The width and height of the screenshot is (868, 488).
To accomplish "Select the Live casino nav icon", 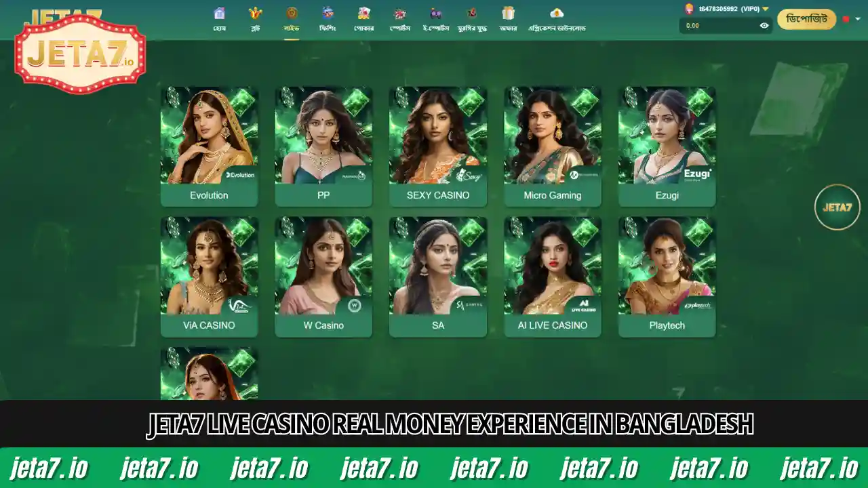I will [x=292, y=14].
